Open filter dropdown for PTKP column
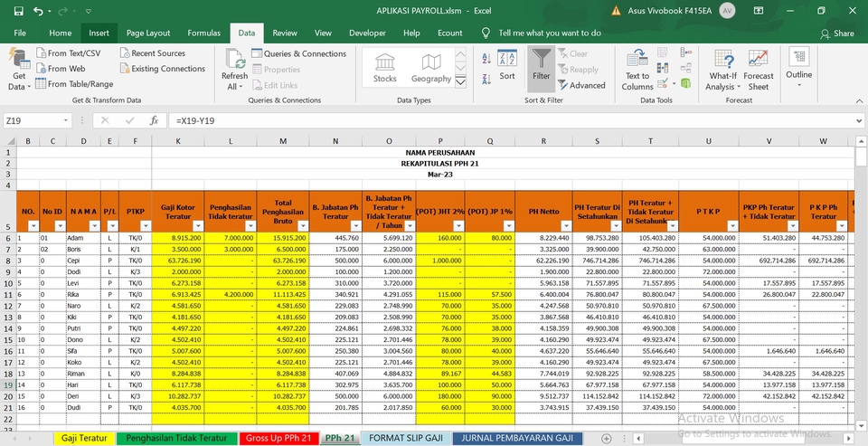Screen dimensions: 868x446 click(x=145, y=226)
